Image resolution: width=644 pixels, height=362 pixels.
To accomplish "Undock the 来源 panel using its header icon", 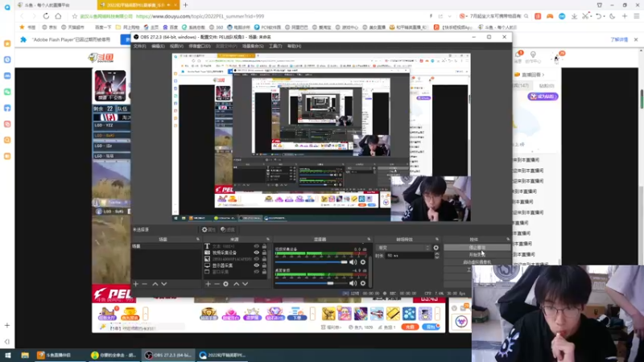I will coord(268,239).
